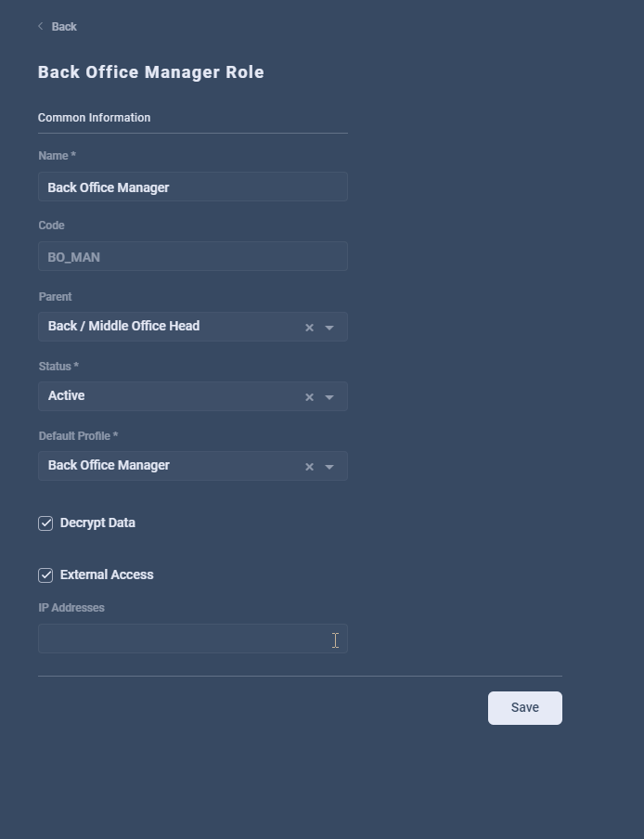This screenshot has height=839, width=644.
Task: Expand the Parent dropdown arrow
Action: tap(329, 328)
